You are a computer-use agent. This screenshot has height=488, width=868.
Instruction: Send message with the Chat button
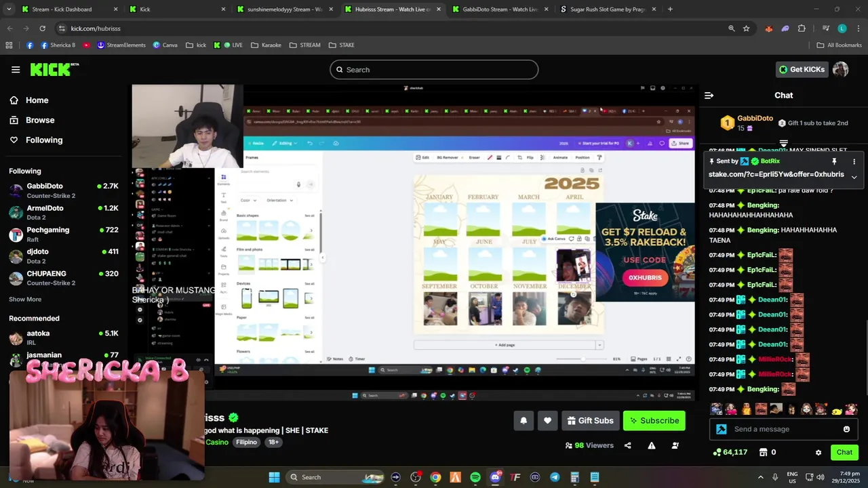coord(844,453)
